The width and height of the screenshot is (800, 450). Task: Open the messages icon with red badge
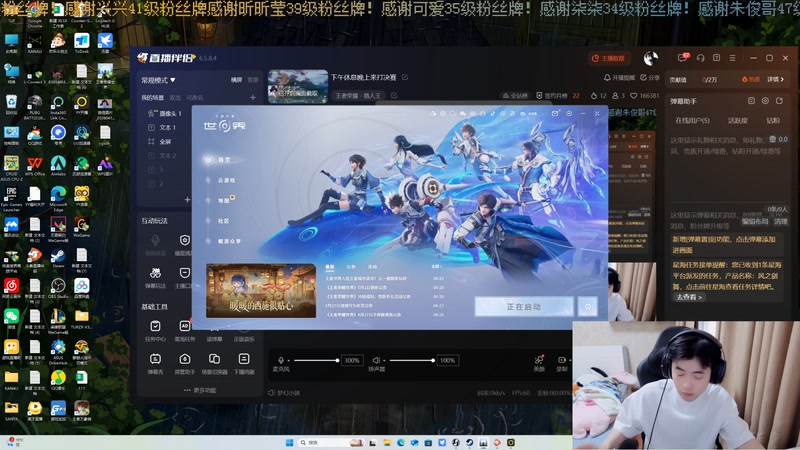pos(683,58)
